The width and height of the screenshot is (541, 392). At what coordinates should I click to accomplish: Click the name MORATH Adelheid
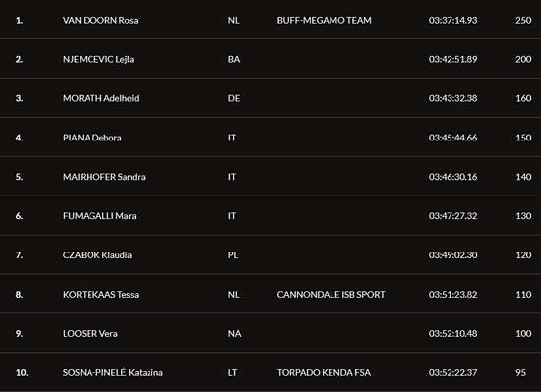point(100,98)
